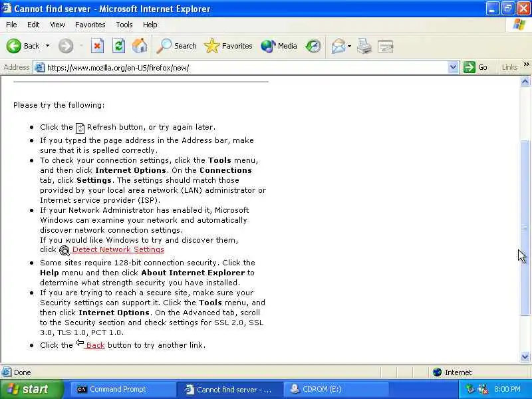
Task: Click the Windows flag throbber logo
Action: click(x=519, y=25)
